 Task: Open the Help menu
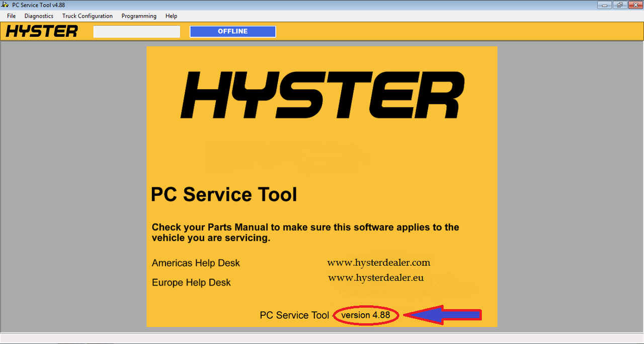(171, 16)
